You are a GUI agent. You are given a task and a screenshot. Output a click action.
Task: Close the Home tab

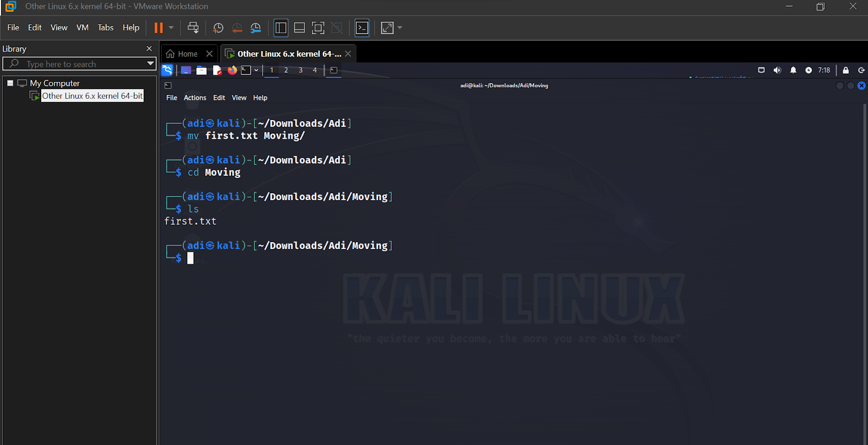click(x=209, y=54)
